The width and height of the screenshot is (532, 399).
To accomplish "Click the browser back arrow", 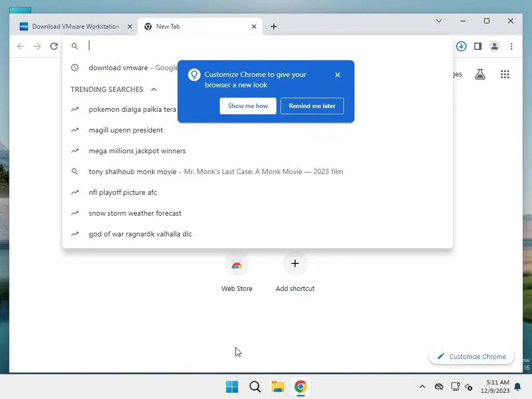I will [x=21, y=46].
